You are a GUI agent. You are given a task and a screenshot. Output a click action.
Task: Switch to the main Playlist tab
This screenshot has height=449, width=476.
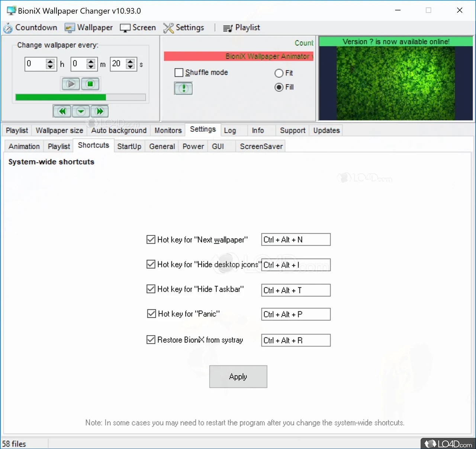point(17,131)
